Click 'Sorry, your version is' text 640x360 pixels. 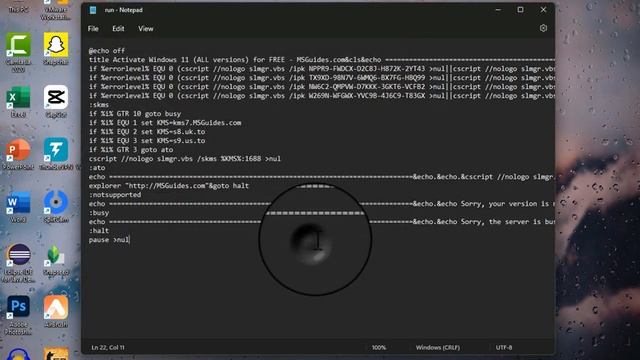[505, 203]
